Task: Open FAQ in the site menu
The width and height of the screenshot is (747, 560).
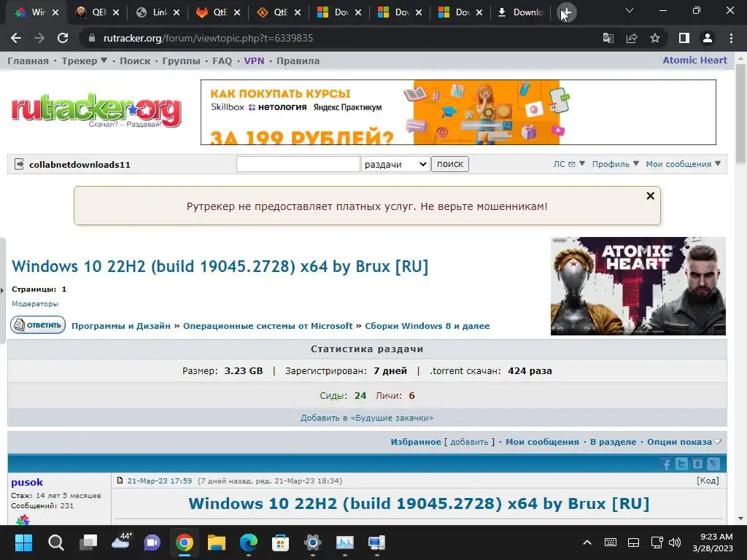Action: [x=222, y=61]
